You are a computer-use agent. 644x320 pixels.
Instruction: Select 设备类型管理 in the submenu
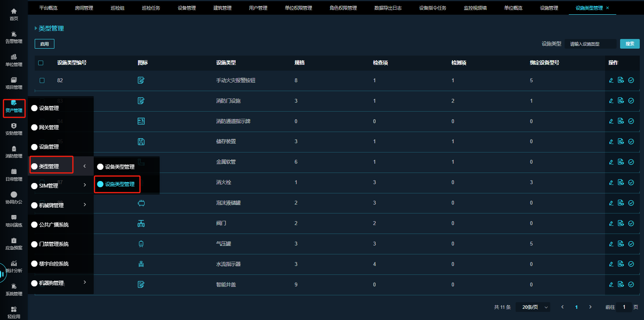120,167
